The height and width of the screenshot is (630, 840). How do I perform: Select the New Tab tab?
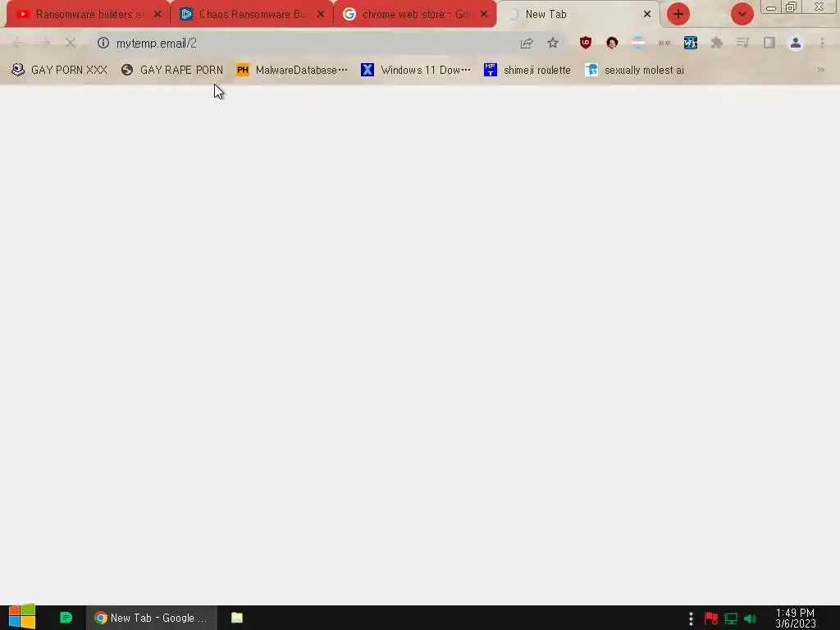pyautogui.click(x=571, y=15)
